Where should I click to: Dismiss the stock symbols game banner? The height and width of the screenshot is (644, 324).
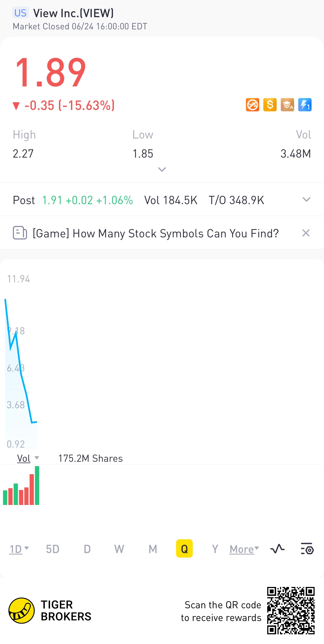[x=306, y=233]
